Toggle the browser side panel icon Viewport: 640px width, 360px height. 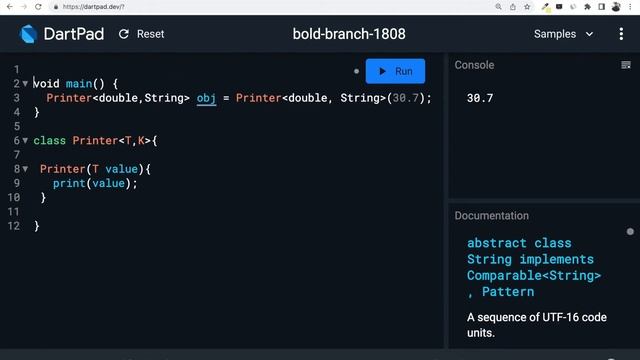click(601, 7)
